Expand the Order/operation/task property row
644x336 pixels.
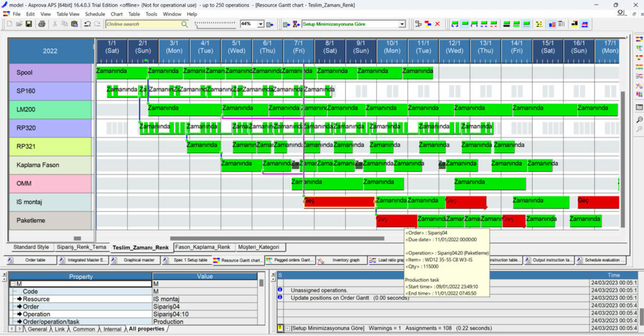tap(19, 322)
